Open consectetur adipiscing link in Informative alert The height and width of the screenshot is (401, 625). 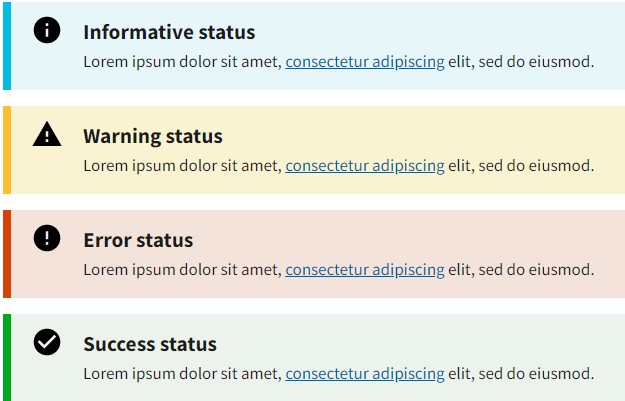pyautogui.click(x=365, y=62)
